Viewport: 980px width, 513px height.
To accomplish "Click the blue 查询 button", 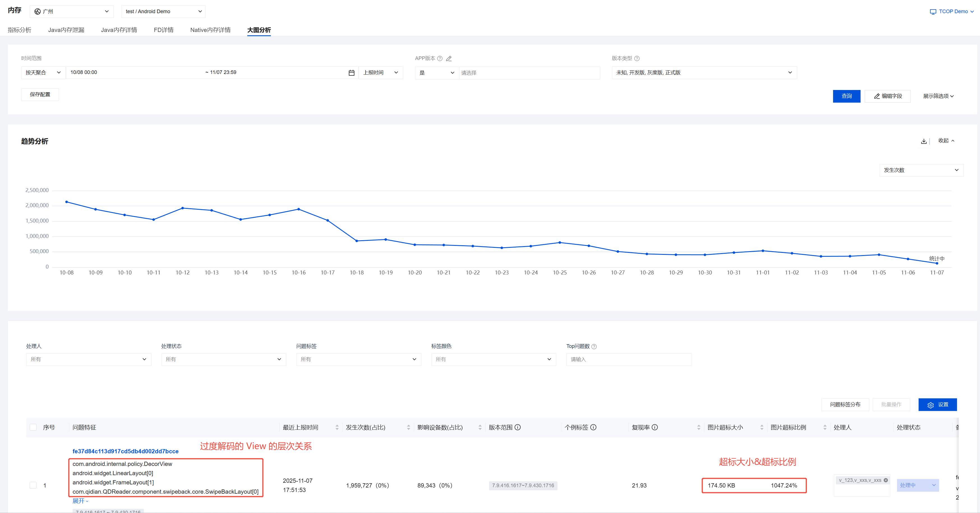I will (846, 96).
